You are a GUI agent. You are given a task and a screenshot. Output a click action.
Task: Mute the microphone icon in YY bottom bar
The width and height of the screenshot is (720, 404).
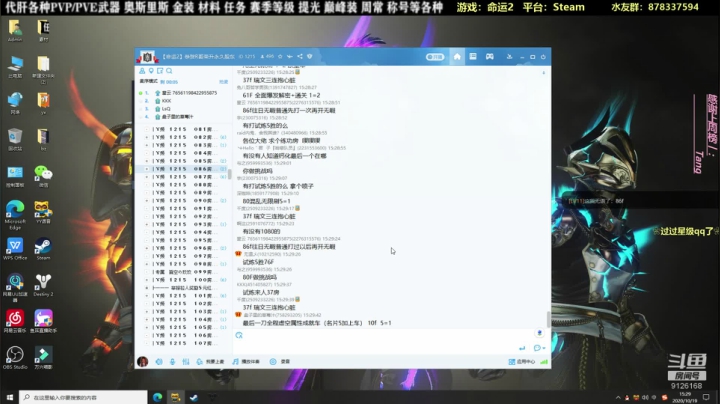[x=172, y=362]
